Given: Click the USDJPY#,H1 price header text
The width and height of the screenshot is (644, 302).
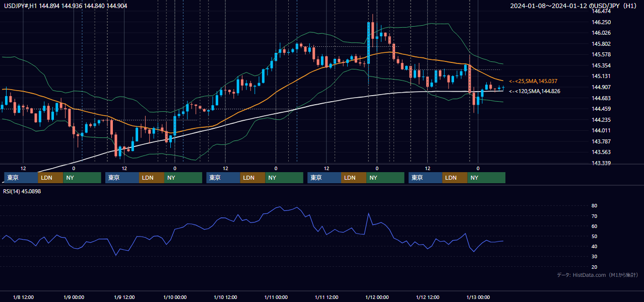Looking at the screenshot, I should pyautogui.click(x=65, y=6).
